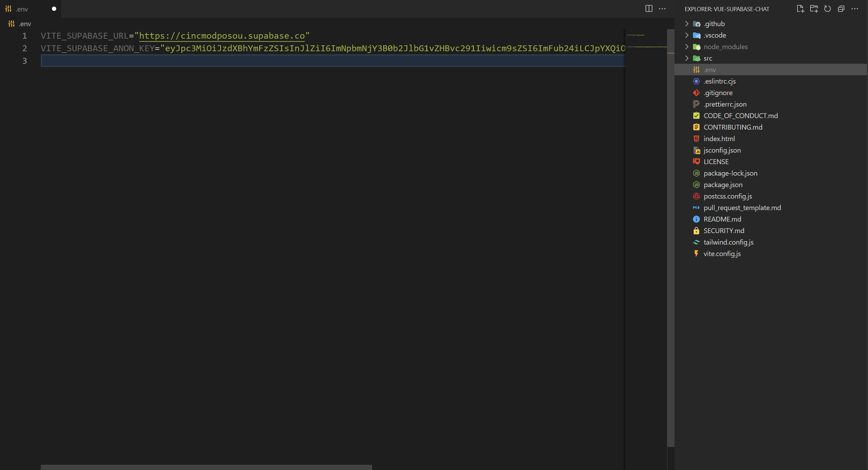Open the supabase.co URL link
This screenshot has width=868, height=470.
coord(222,36)
